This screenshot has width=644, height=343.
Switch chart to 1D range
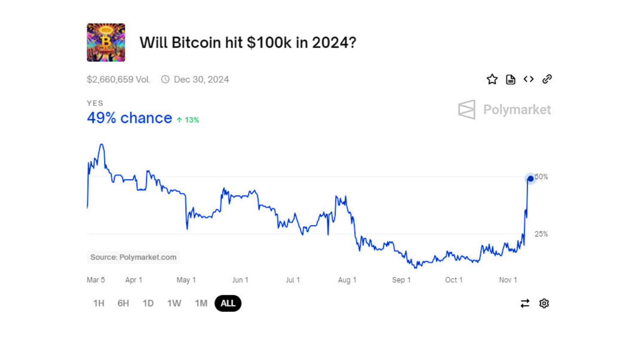point(148,304)
